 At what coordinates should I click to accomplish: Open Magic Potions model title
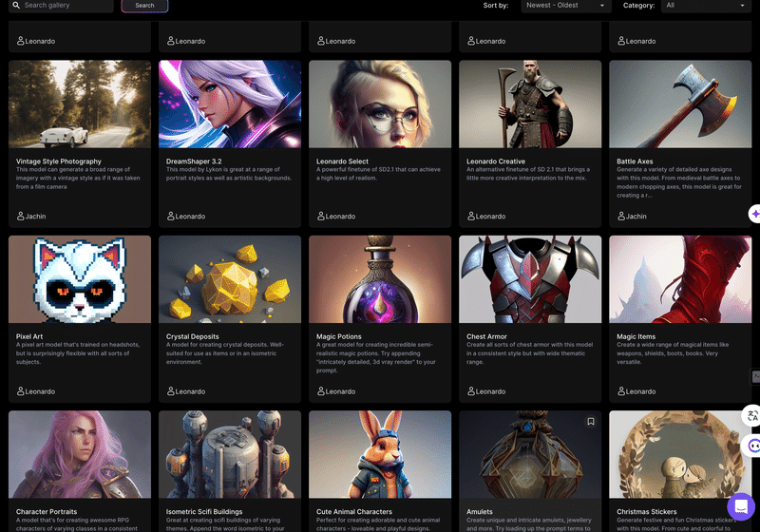tap(339, 336)
